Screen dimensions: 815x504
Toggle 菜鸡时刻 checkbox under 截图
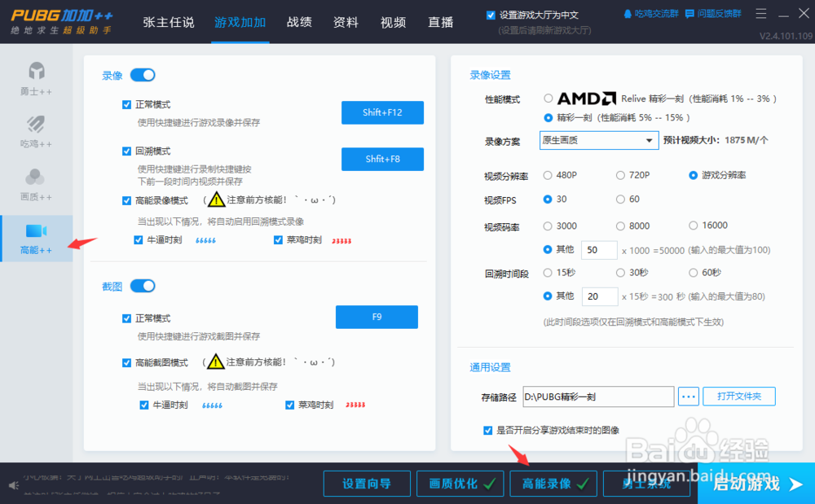[289, 405]
